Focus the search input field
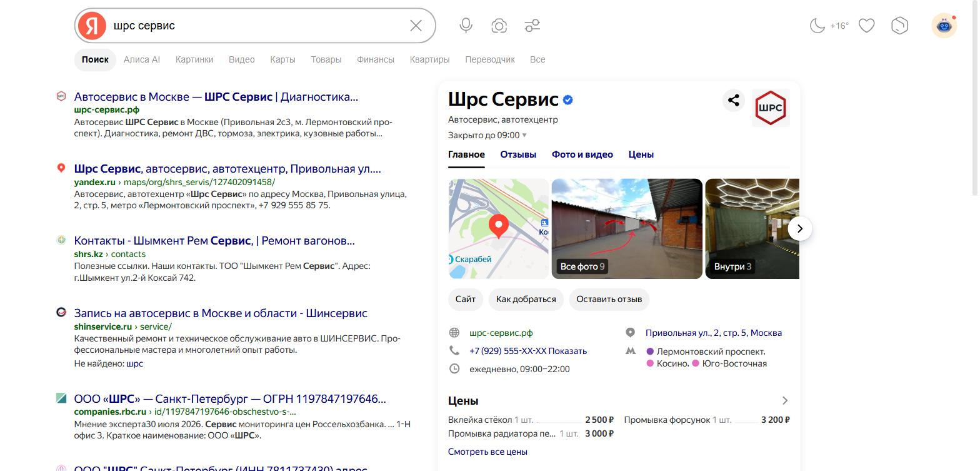Screen dimensions: 980x471 pos(256,26)
